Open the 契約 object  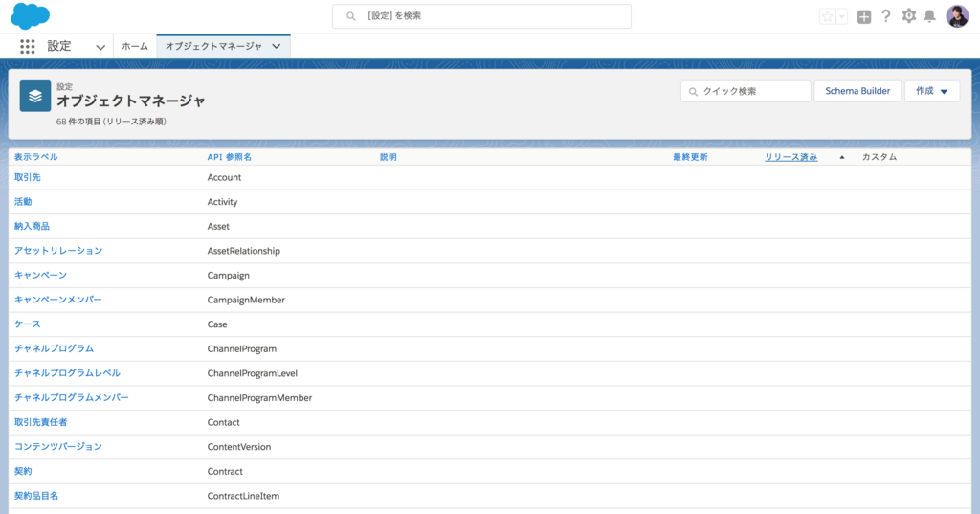[23, 472]
